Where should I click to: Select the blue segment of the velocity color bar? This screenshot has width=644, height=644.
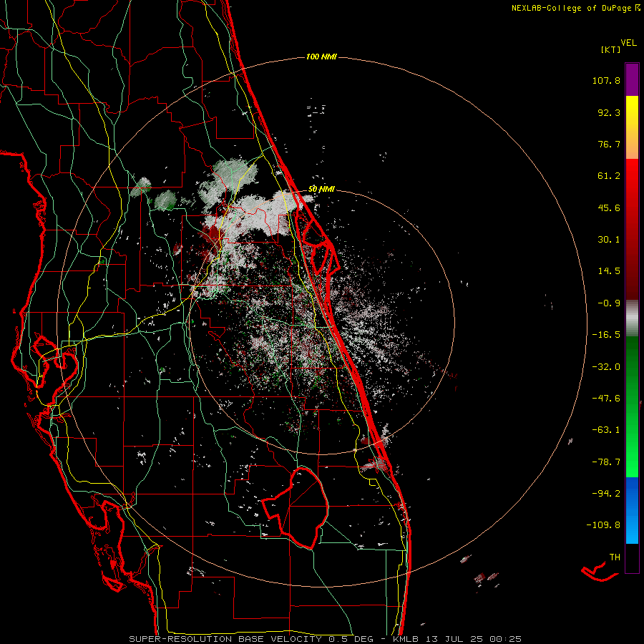(x=632, y=510)
